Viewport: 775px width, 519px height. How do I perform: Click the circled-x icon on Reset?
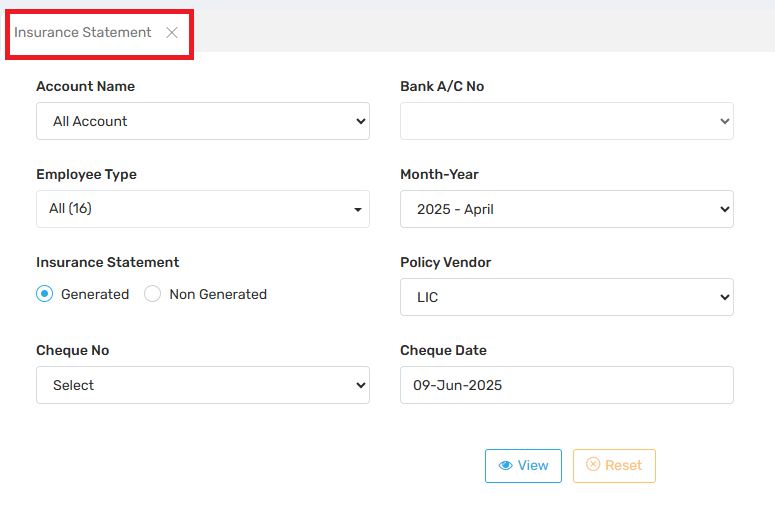(593, 465)
